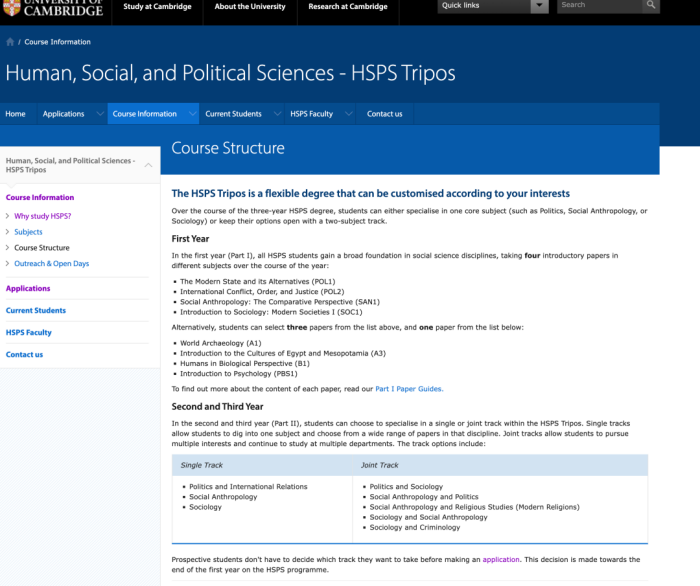Select Course Information nav tab

144,114
